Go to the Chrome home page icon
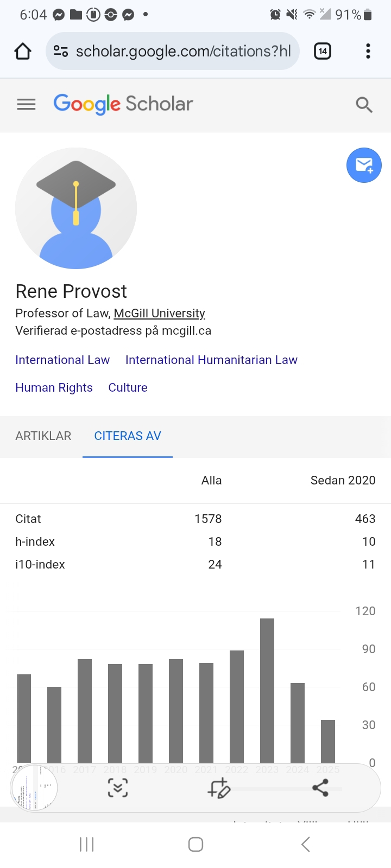 coord(23,52)
